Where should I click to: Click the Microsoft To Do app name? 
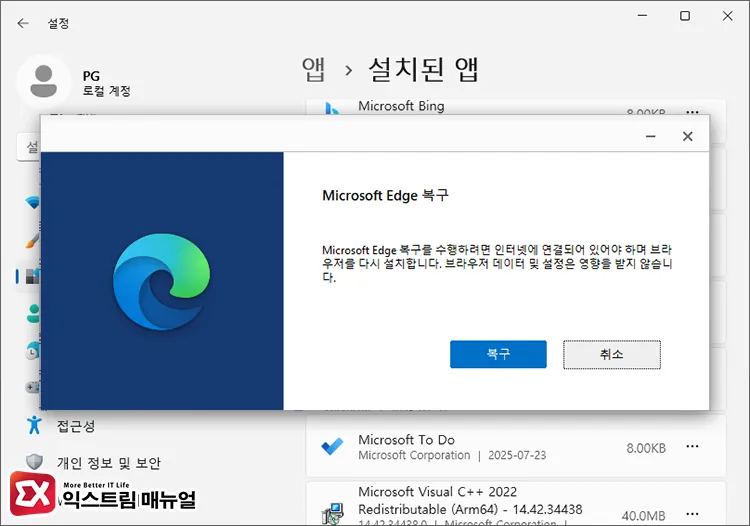coord(407,440)
